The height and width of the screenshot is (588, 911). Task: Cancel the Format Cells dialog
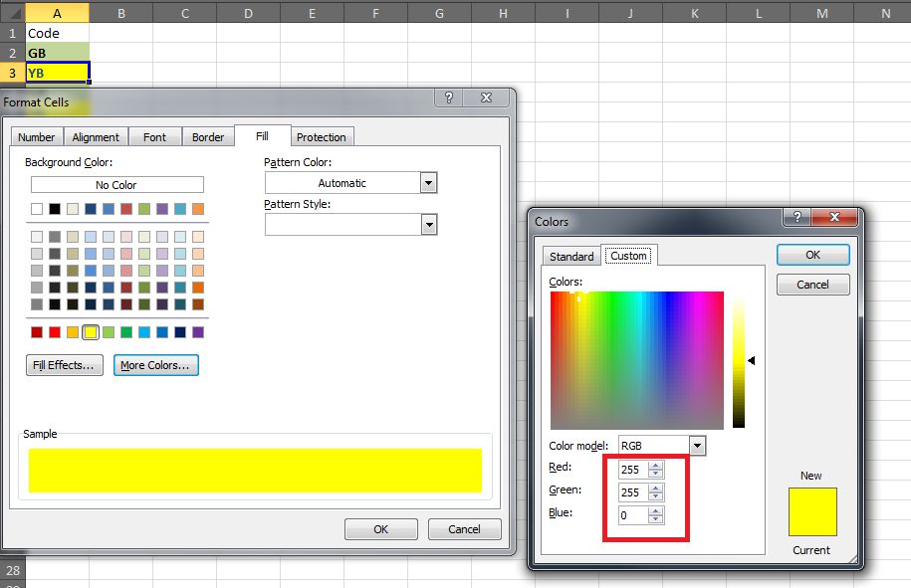[x=464, y=528]
